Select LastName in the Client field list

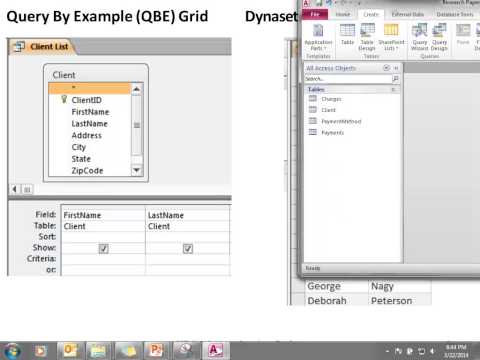tap(89, 124)
